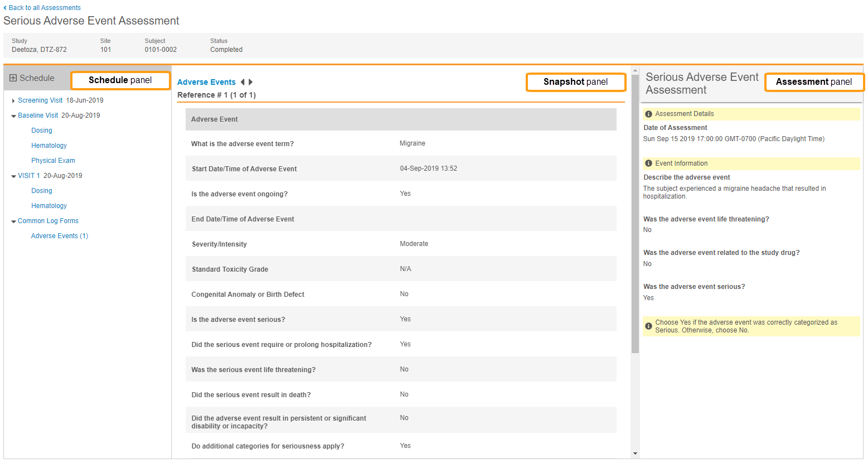This screenshot has width=868, height=463.
Task: Click the snapshot panel scrollbar thumb
Action: pos(635,212)
